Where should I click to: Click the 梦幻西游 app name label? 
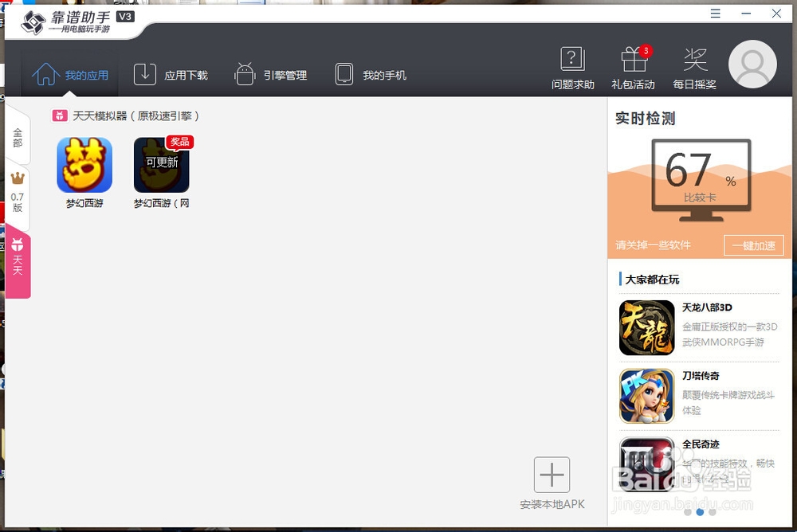[x=84, y=203]
